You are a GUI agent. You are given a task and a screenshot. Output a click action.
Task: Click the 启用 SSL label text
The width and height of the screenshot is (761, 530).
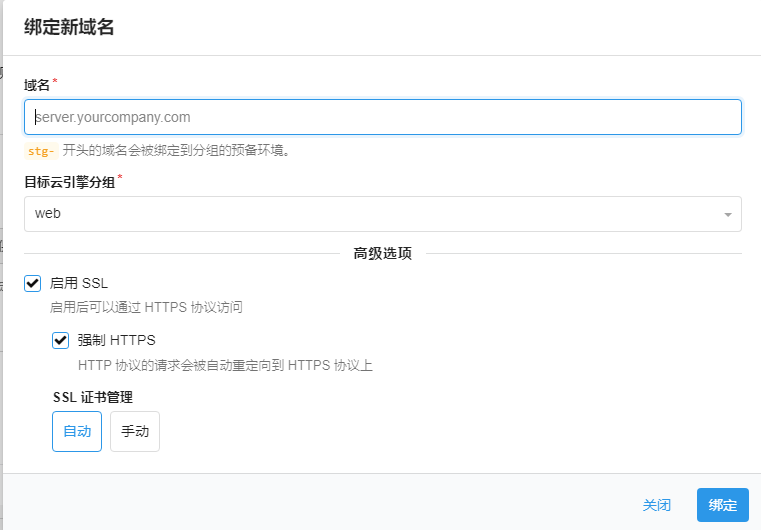[79, 284]
